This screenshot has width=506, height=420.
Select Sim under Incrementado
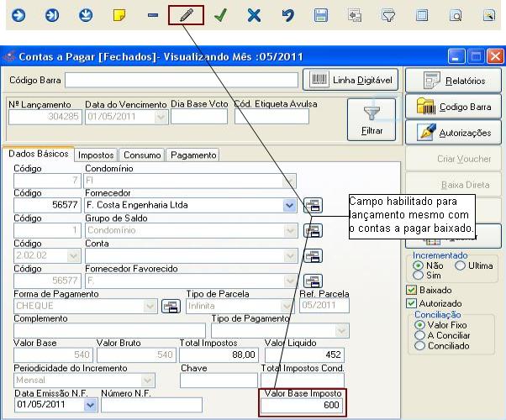point(418,275)
